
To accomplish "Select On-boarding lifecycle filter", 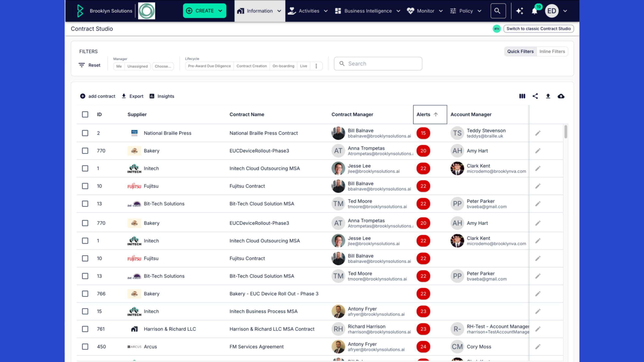I will 283,66.
